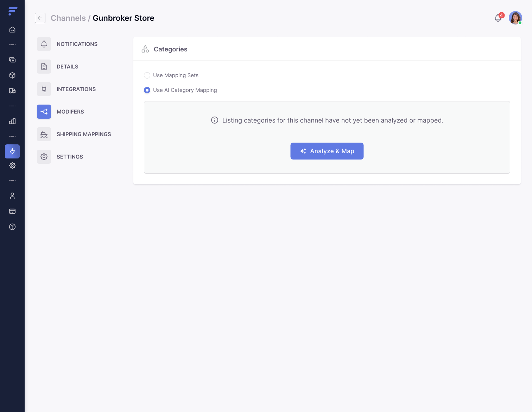Image resolution: width=532 pixels, height=412 pixels.
Task: Open the products box icon
Action: coord(12,75)
